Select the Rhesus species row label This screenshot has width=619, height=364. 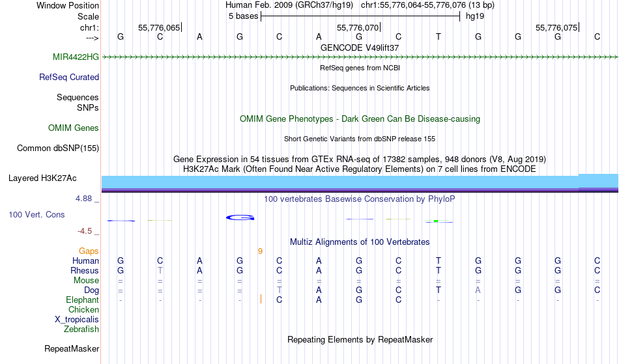point(85,270)
